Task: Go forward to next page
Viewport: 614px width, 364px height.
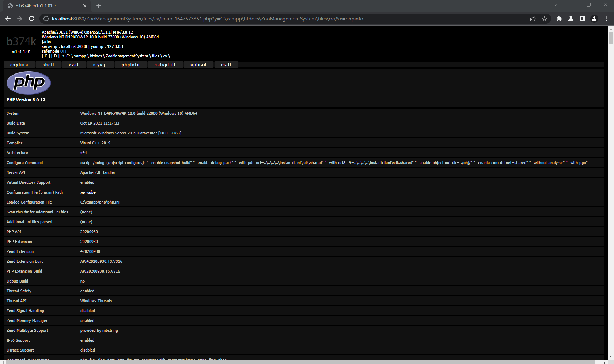Action: click(x=20, y=19)
